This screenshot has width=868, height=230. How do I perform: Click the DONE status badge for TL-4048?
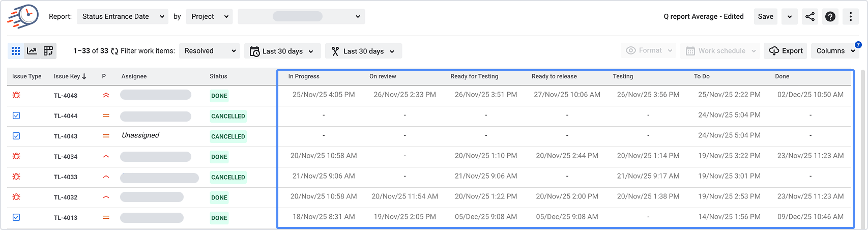point(219,96)
